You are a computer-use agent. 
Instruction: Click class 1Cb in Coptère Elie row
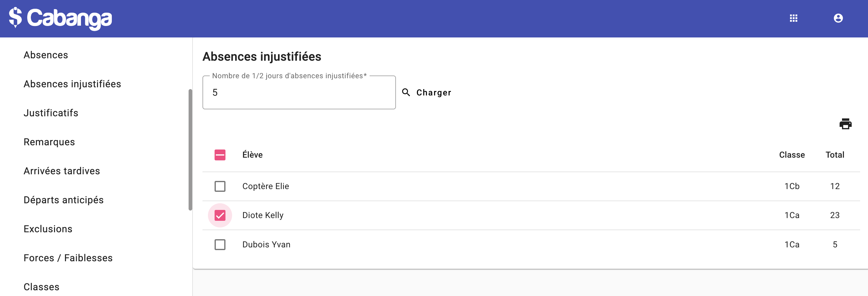[792, 186]
